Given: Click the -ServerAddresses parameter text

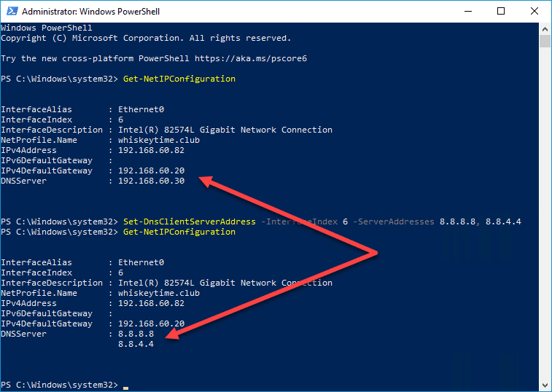Looking at the screenshot, I should click(x=394, y=222).
